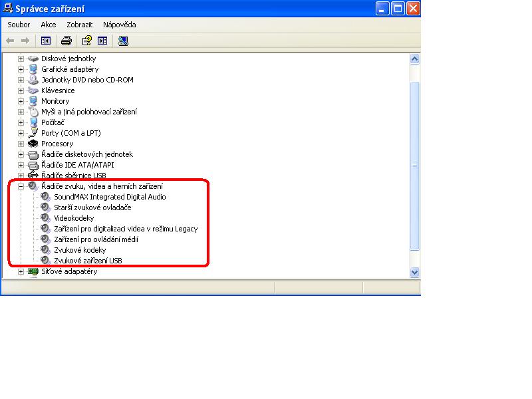Screen dimensions: 532x399
Task: Click the Klávesnice keyboard icon
Action: pos(33,90)
